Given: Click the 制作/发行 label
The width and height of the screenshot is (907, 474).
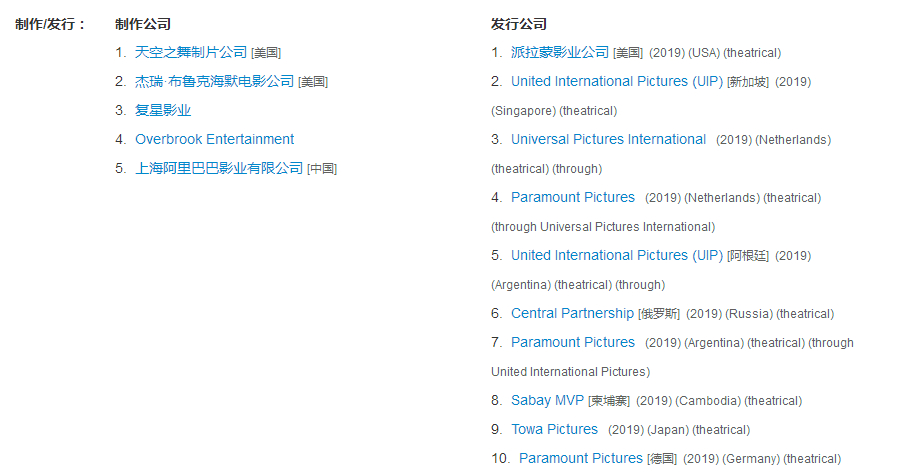Looking at the screenshot, I should pos(50,24).
